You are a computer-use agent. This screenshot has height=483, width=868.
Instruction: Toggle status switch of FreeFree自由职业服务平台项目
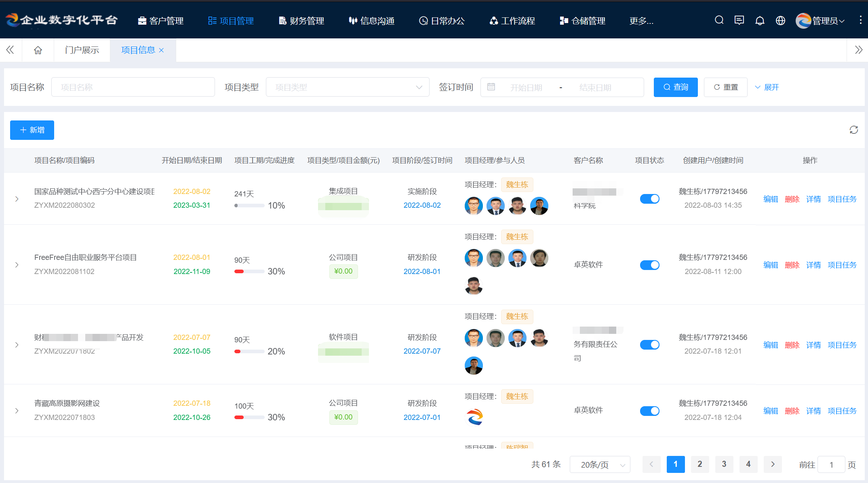[649, 265]
